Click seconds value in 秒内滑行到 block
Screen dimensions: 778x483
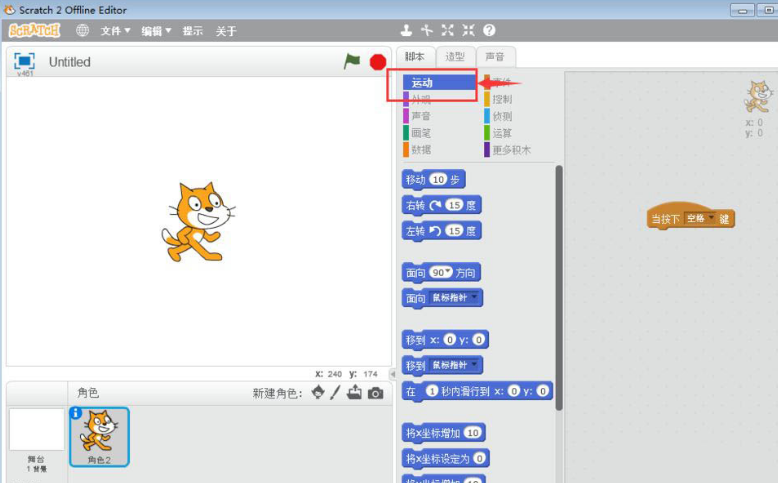(432, 391)
